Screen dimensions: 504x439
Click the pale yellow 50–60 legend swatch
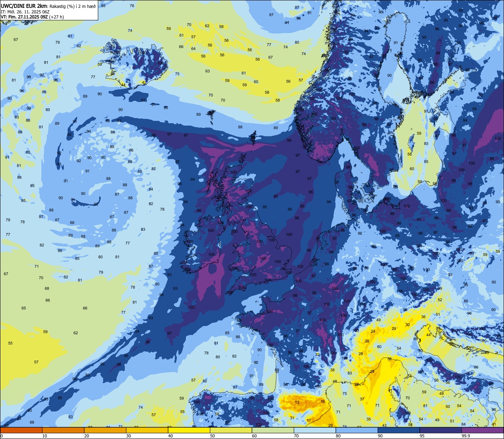(x=231, y=430)
